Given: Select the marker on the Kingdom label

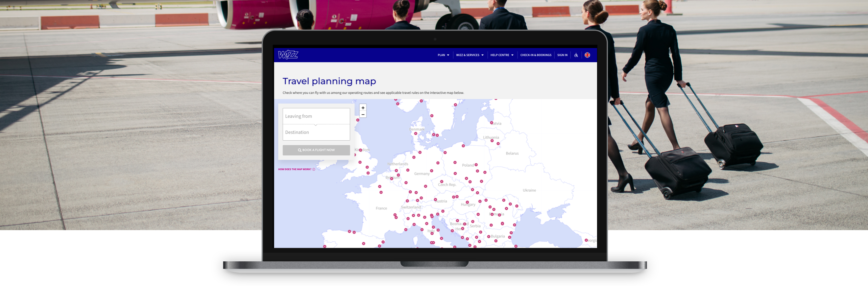Looking at the screenshot, I should pyautogui.click(x=361, y=150).
